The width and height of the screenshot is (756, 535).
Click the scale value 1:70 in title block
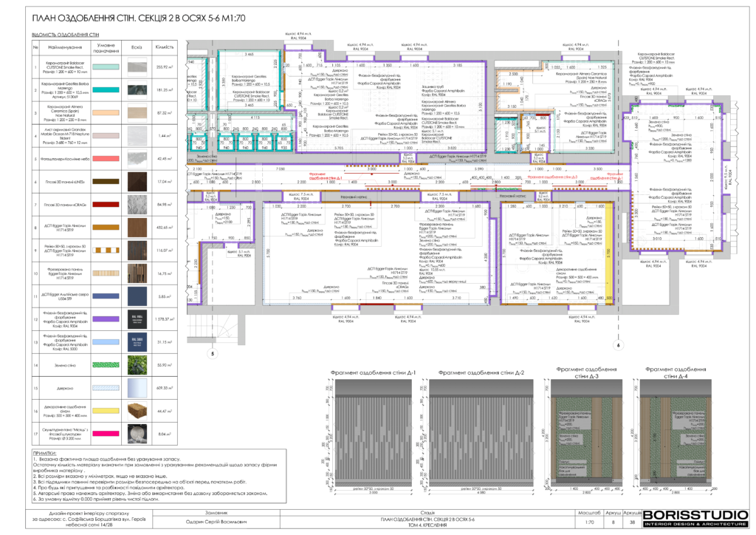[x=589, y=522]
